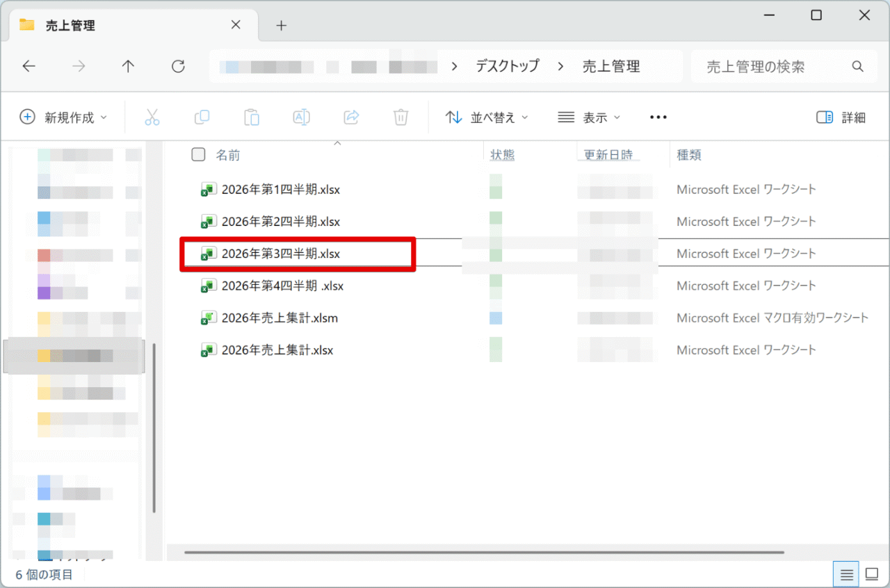Switch to large thumbnails view in status bar

point(872,573)
